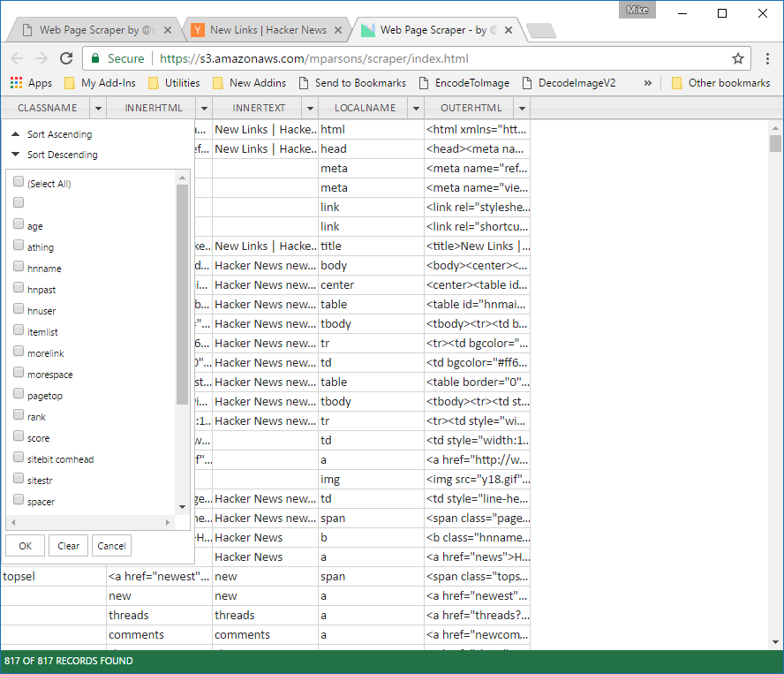Open the Utilities bookmark folder
Viewport: 784px width, 674px height.
(175, 83)
